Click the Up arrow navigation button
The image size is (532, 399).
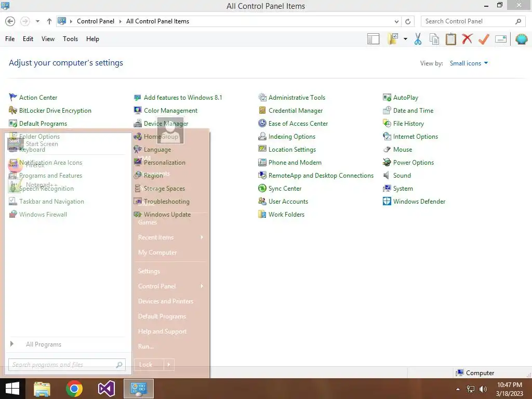(49, 21)
